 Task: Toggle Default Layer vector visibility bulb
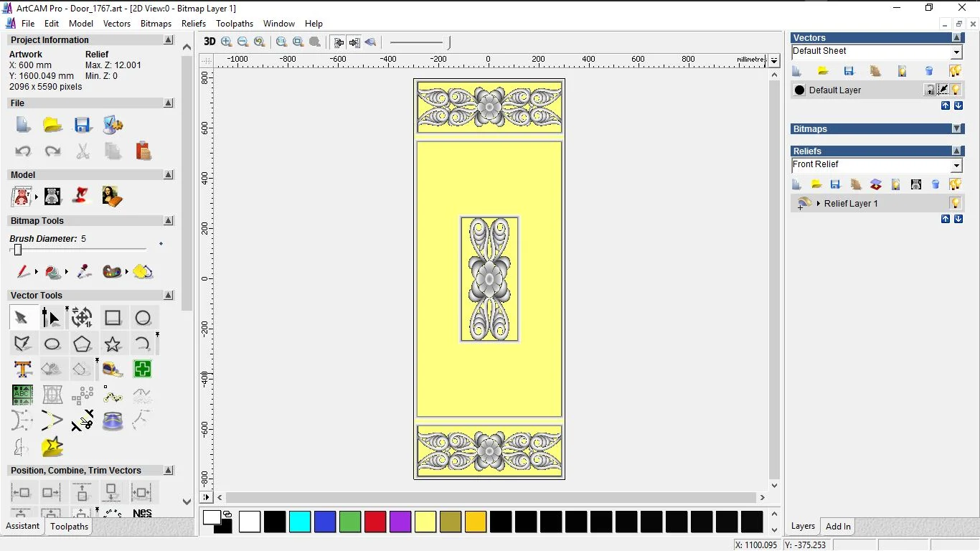pos(956,90)
